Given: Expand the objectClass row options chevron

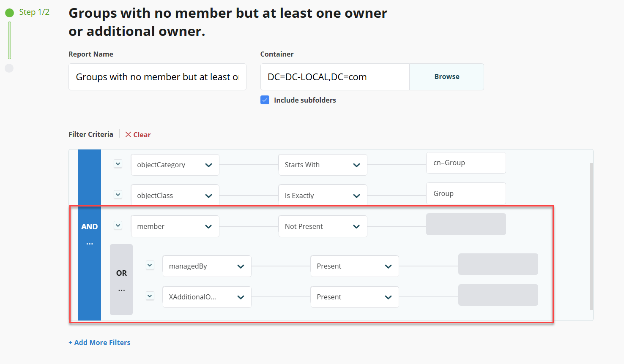Looking at the screenshot, I should 118,195.
